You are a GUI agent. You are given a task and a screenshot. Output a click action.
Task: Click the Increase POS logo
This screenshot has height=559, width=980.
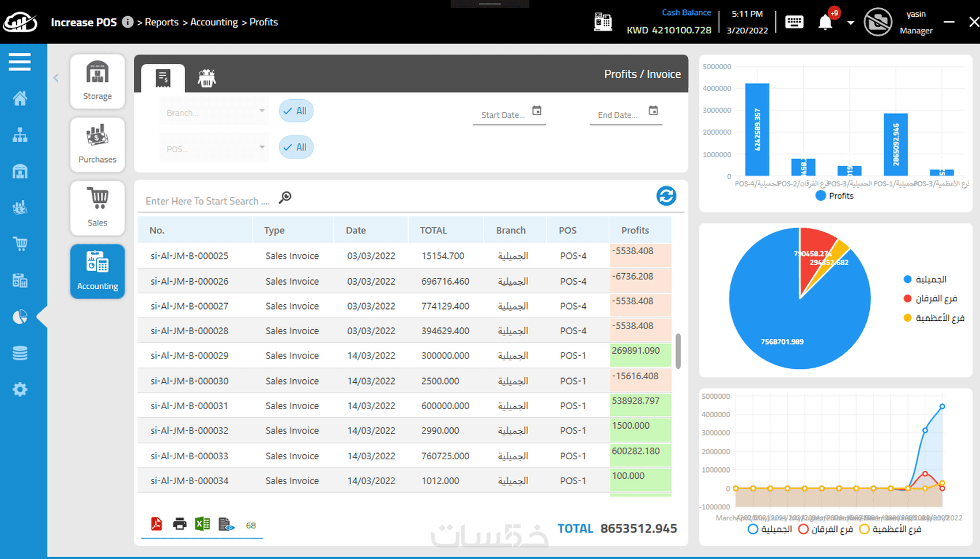20,22
